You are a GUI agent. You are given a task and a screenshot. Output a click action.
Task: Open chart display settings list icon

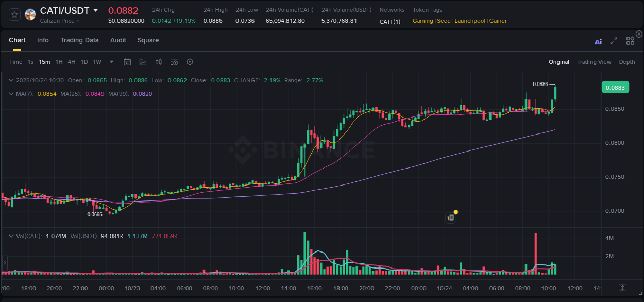[x=174, y=61]
